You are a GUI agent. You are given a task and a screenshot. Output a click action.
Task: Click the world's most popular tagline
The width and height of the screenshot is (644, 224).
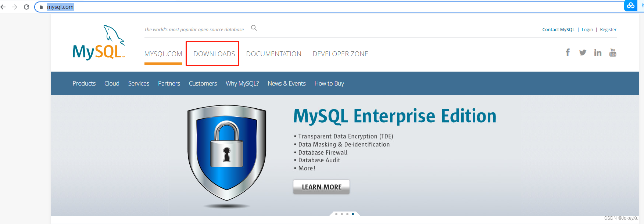pos(194,30)
